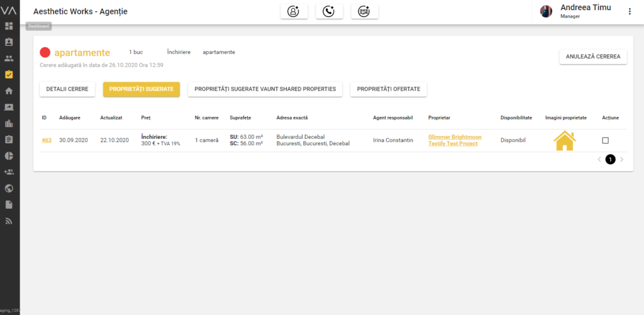Click the globe icon in sidebar
The image size is (644, 315).
tap(9, 188)
